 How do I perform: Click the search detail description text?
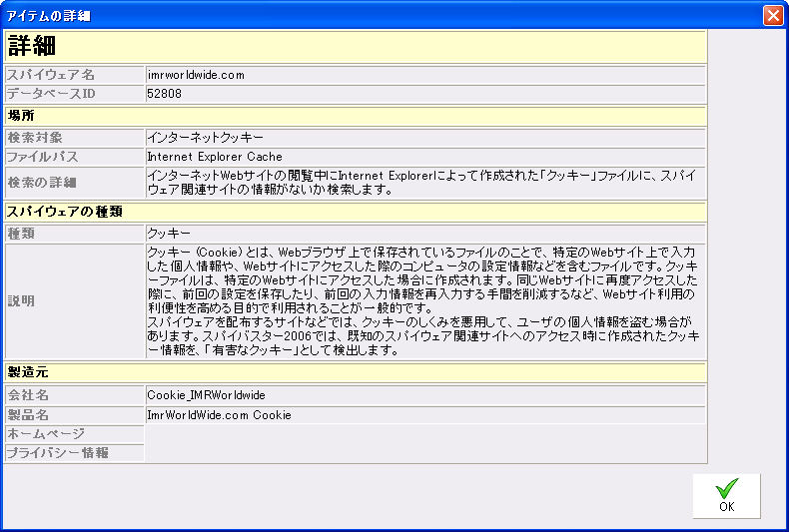click(421, 182)
